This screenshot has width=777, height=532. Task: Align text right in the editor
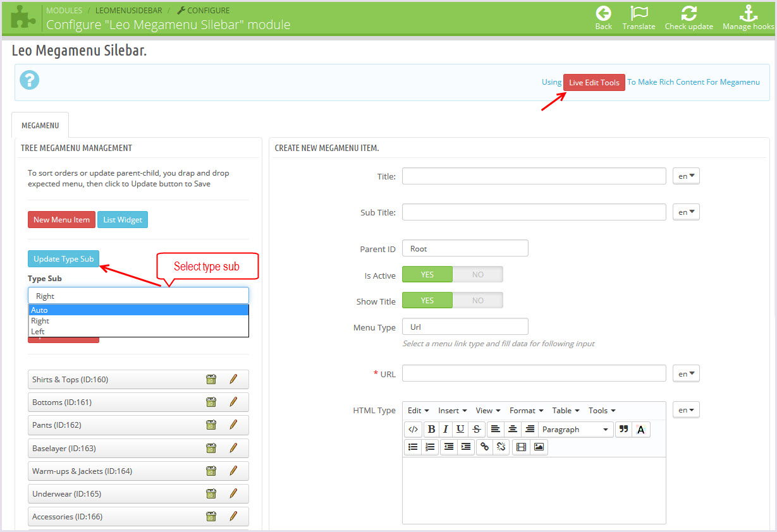click(x=530, y=429)
